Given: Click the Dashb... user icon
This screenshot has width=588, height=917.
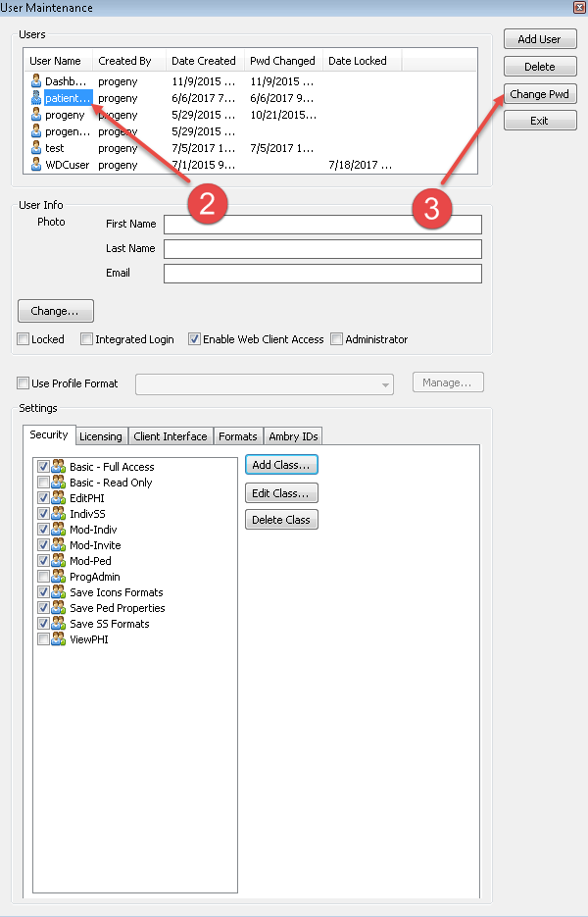Looking at the screenshot, I should click(36, 80).
